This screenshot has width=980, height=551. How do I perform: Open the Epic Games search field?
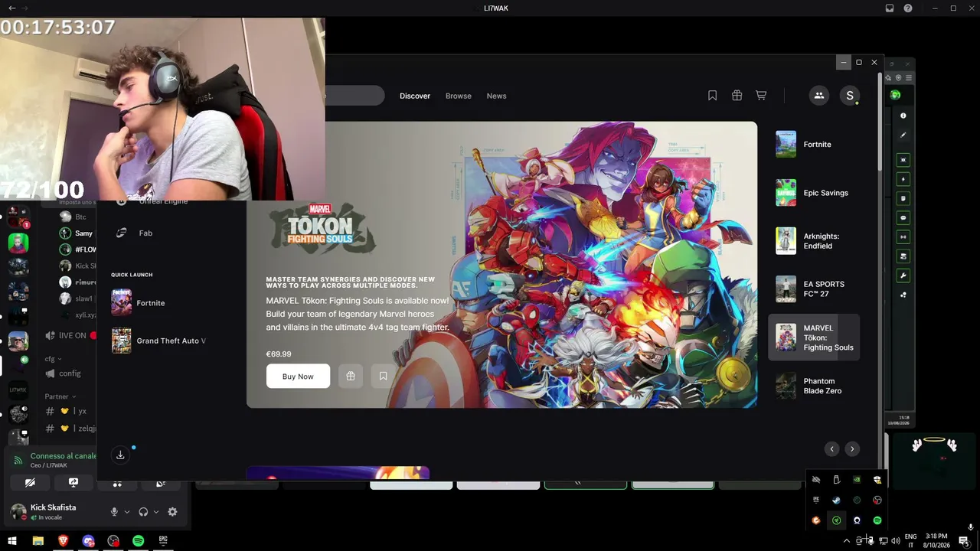tap(354, 96)
